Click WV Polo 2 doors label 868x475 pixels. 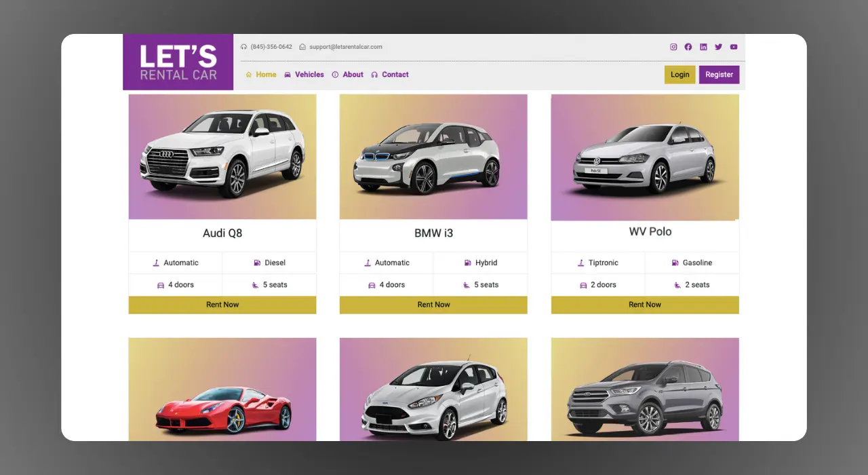[x=604, y=285]
